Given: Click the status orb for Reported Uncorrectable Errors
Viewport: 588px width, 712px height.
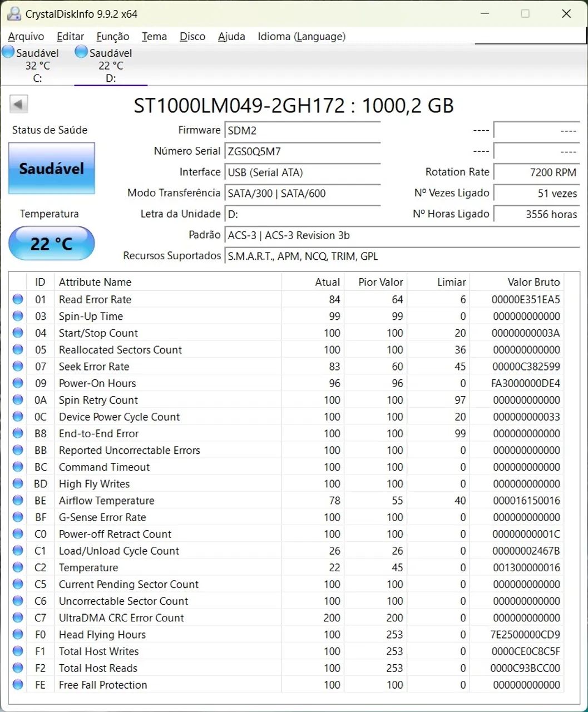Looking at the screenshot, I should (18, 450).
